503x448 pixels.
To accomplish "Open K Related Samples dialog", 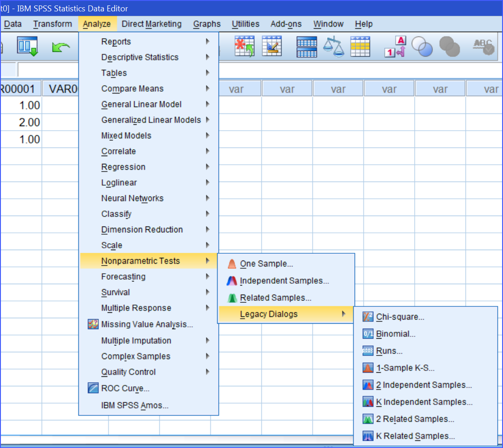I will point(415,436).
